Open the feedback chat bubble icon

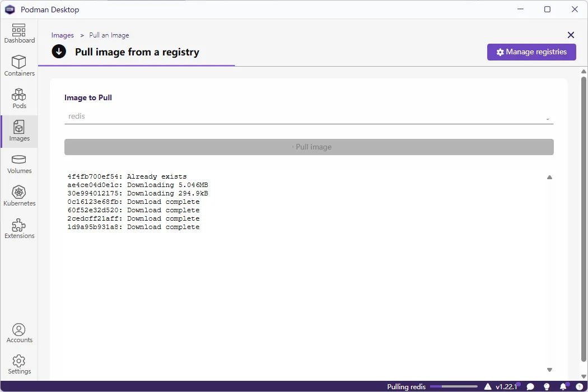530,386
